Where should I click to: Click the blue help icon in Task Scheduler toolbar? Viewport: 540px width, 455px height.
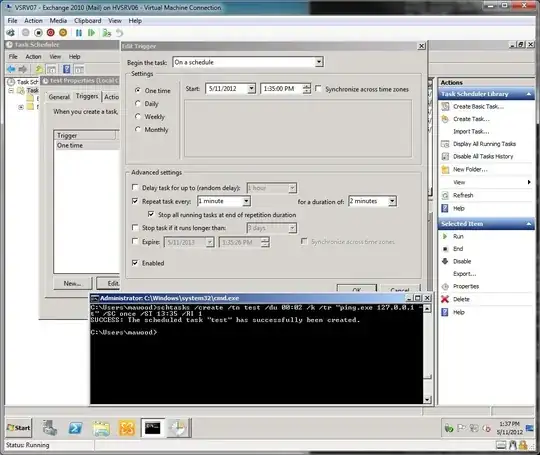66,69
